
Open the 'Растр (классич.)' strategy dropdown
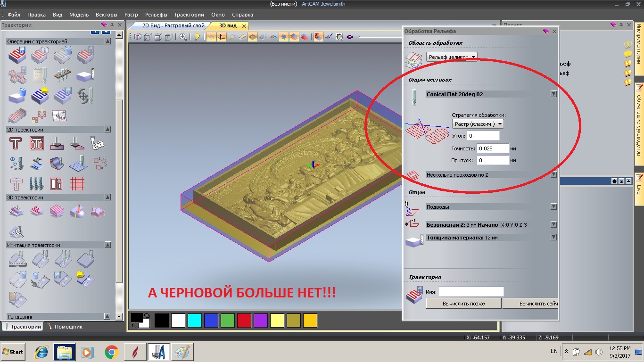coord(478,124)
